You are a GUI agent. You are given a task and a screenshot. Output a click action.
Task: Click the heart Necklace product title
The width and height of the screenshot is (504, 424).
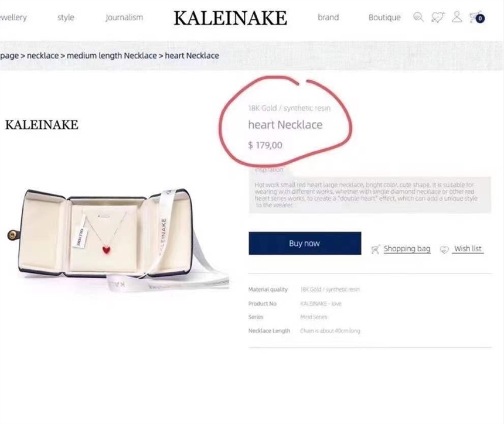pos(285,125)
